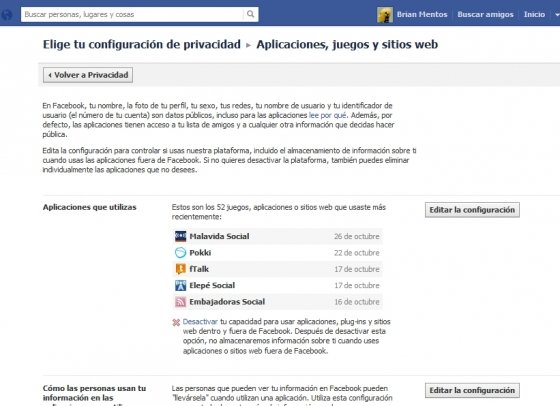Screen dimensions: 560x406
Task: Click the '16 de octubre' date
Action: coord(356,302)
